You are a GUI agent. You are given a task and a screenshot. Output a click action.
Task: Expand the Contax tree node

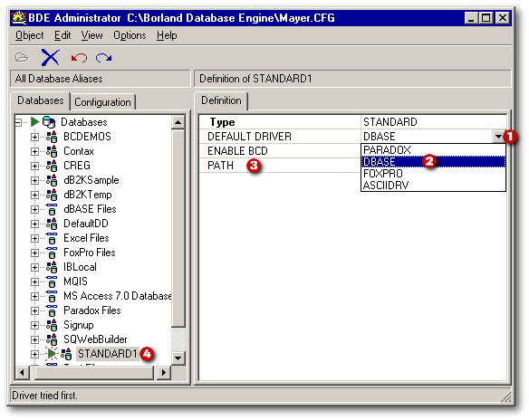[x=34, y=152]
